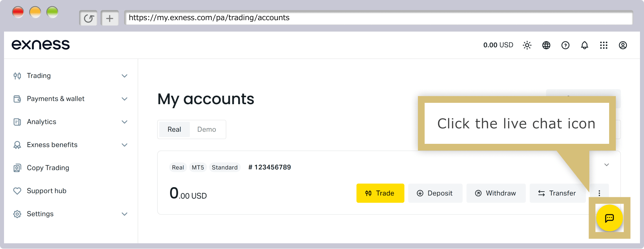Expand the Trading sidebar section

70,76
